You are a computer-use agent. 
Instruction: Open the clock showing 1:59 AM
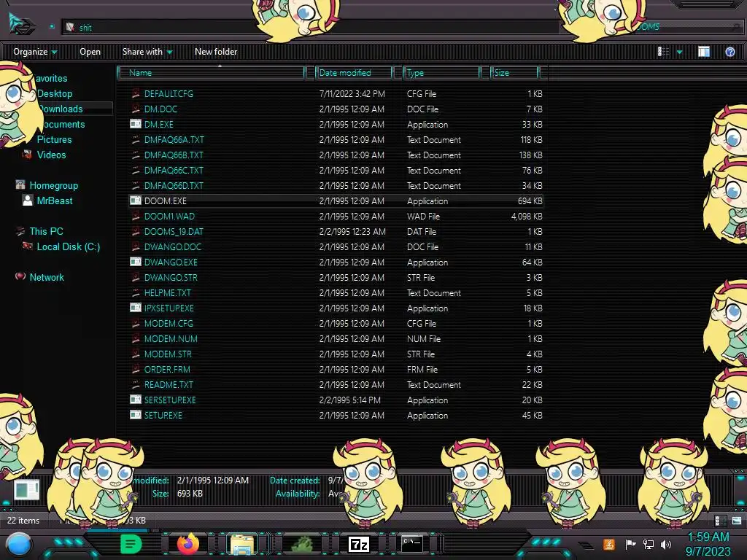click(708, 544)
